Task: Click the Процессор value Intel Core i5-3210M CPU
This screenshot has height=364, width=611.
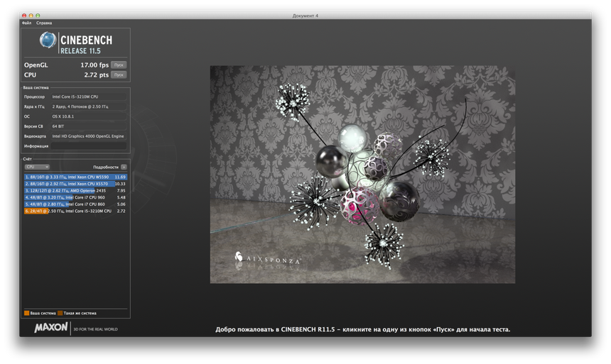Action: point(89,96)
